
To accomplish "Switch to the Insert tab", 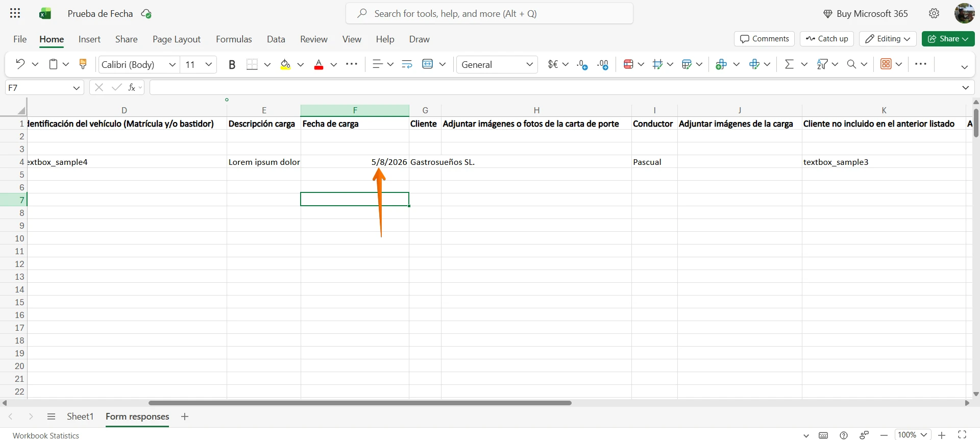I will pos(89,39).
